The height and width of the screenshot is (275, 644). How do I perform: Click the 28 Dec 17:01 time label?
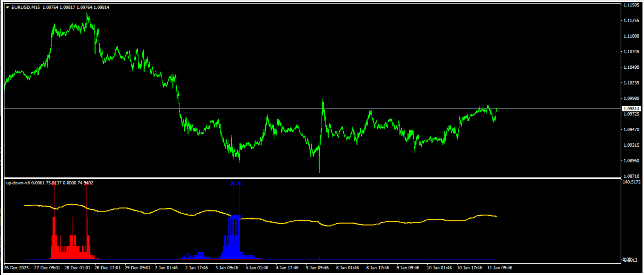(x=108, y=268)
